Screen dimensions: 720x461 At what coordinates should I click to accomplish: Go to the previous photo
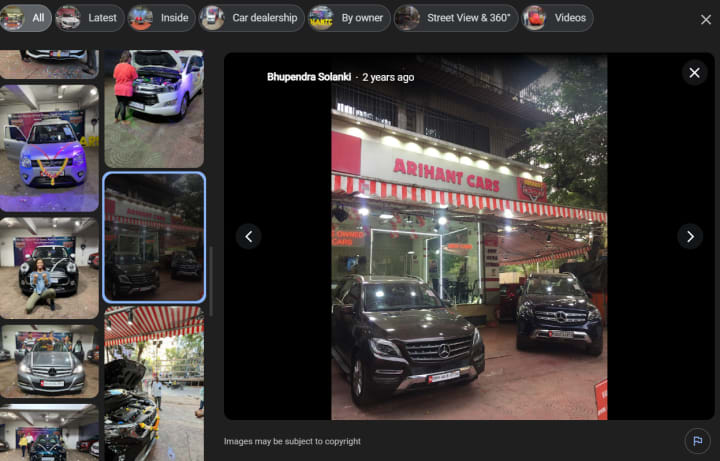tap(248, 236)
